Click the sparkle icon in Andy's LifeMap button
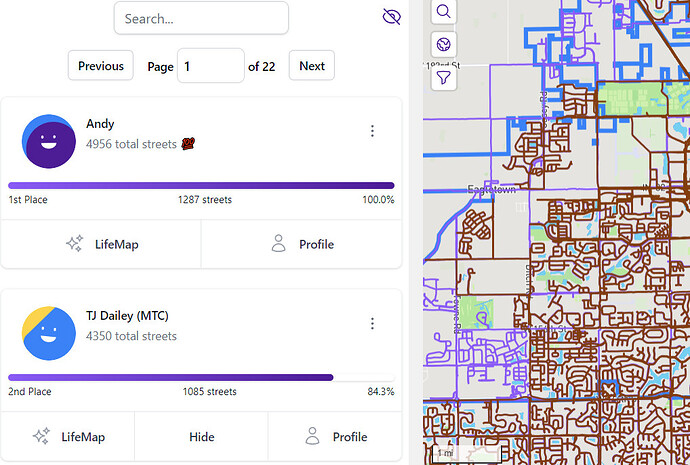Viewport: 690px width, 465px height. pos(74,244)
